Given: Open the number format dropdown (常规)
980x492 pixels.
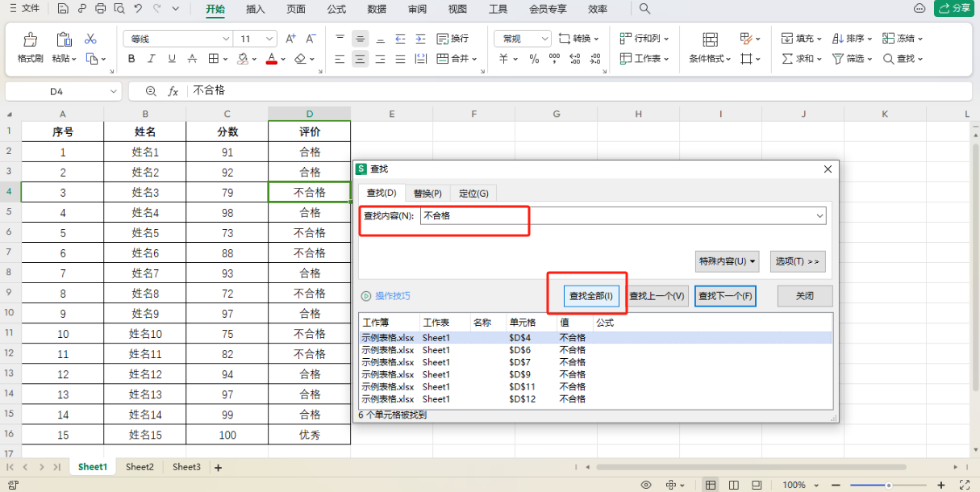Looking at the screenshot, I should pyautogui.click(x=544, y=39).
